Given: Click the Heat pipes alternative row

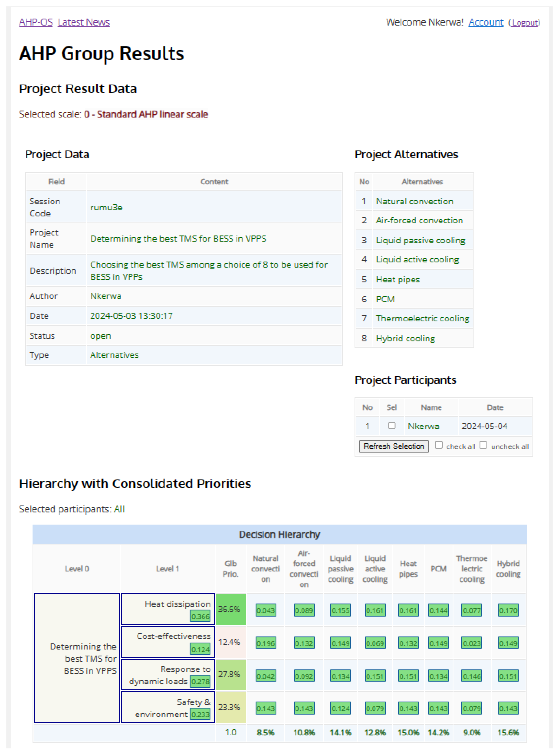Looking at the screenshot, I should (398, 279).
